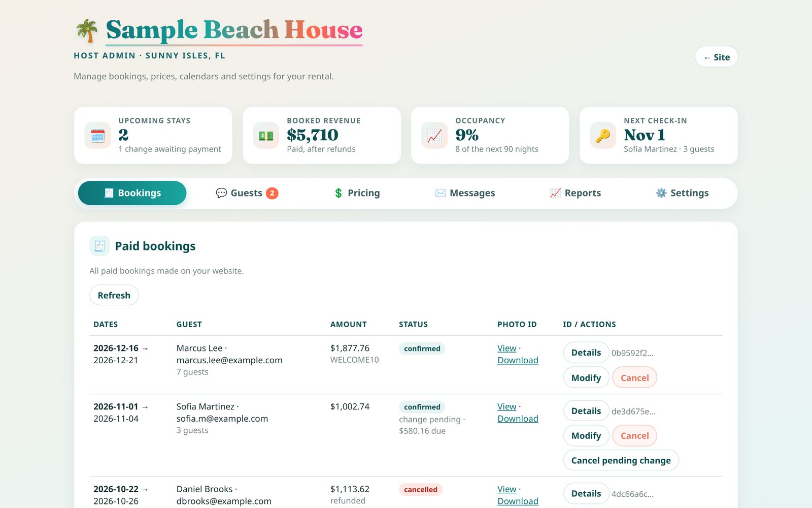Click the 2026-12-16 date cell
Image resolution: width=812 pixels, height=508 pixels.
116,348
